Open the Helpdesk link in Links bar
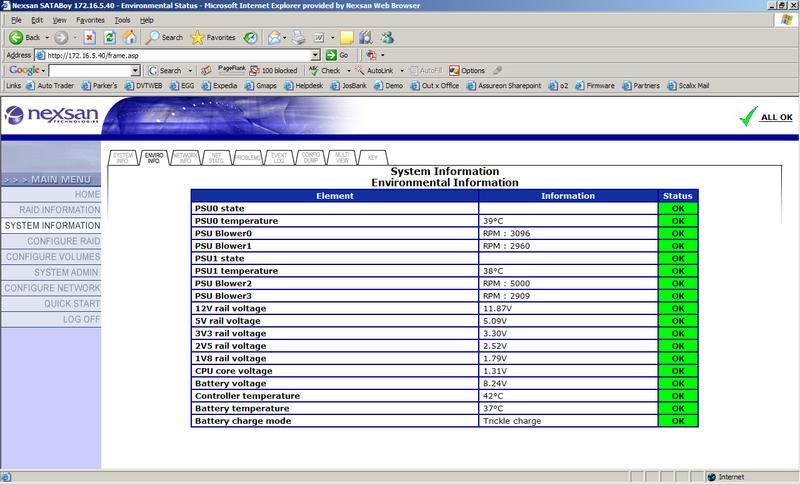800x485 pixels. tap(304, 85)
